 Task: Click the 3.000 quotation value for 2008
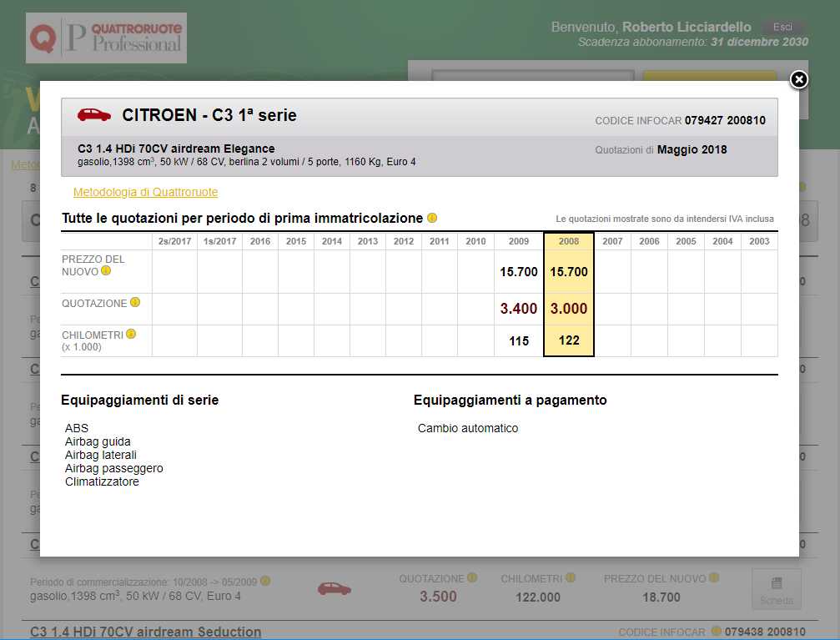[x=569, y=309]
